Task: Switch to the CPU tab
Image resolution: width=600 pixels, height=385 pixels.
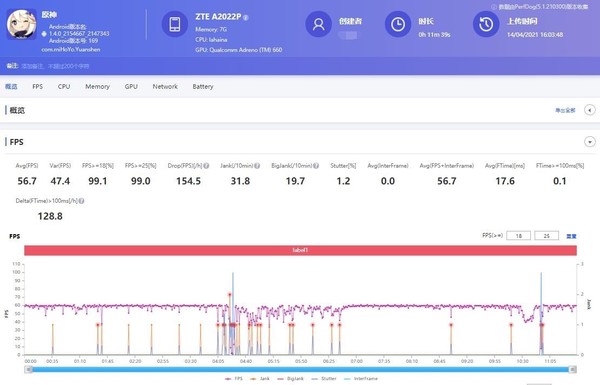Action: 64,86
